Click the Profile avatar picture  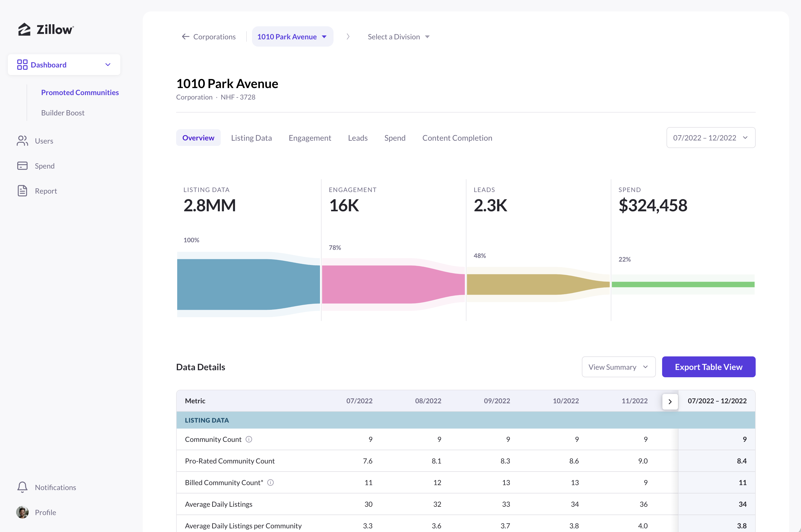(22, 512)
